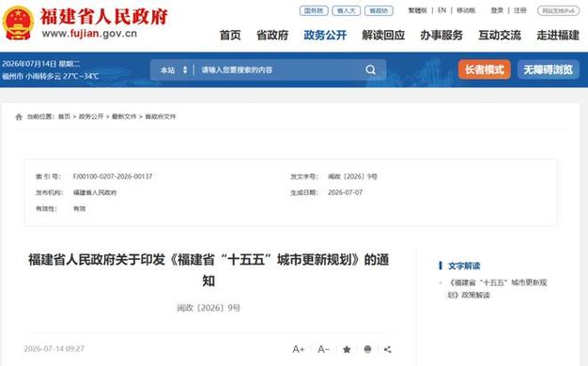The image size is (588, 366).
Task: Click the 文字解读 sidebar heading
Action: point(464,266)
